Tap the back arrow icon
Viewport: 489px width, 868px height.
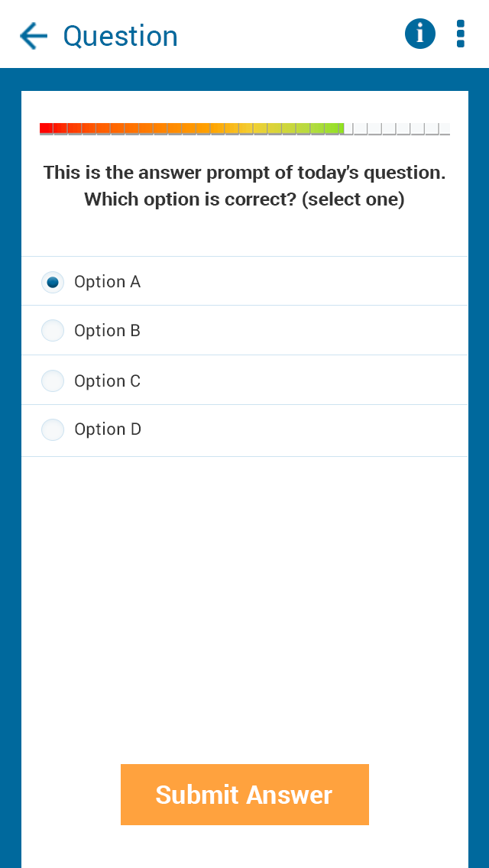coord(34,36)
